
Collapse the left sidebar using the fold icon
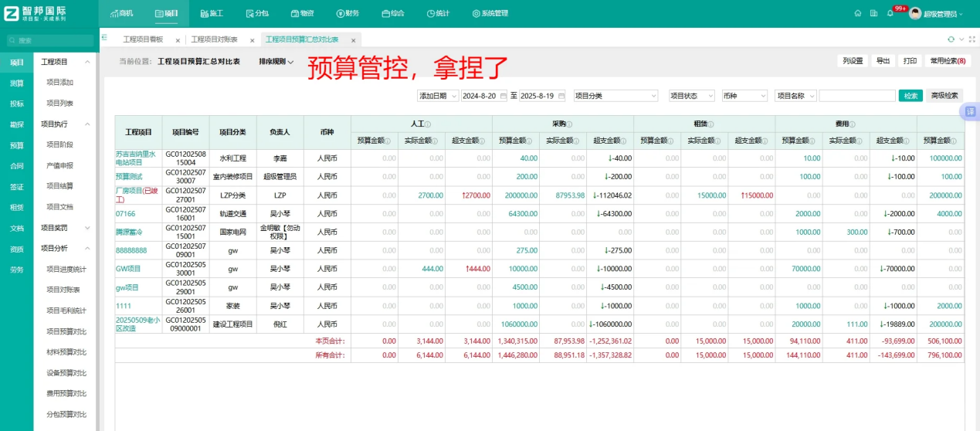pyautogui.click(x=104, y=37)
